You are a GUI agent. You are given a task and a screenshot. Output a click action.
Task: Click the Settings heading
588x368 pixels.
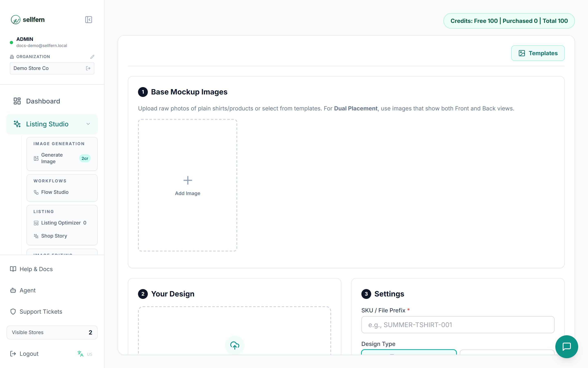[x=389, y=294]
